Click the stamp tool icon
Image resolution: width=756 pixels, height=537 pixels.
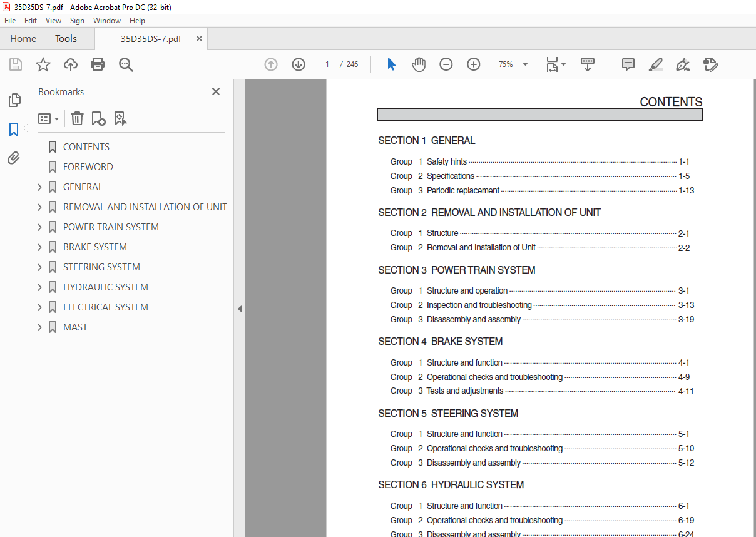point(711,64)
